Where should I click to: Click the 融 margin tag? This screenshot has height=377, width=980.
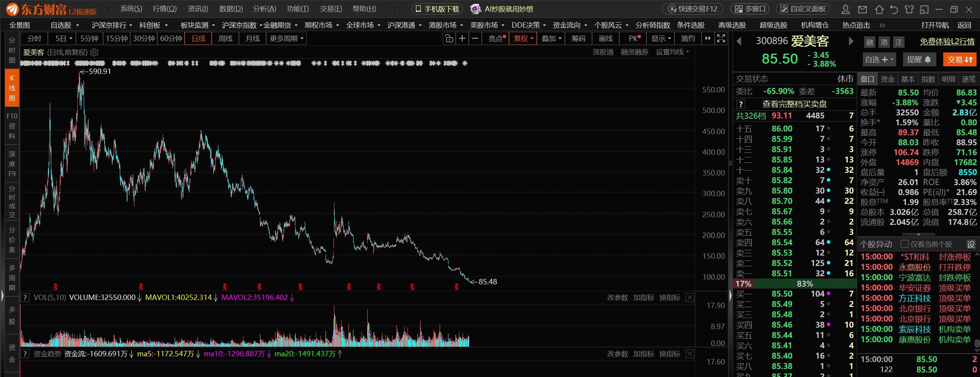pyautogui.click(x=870, y=42)
